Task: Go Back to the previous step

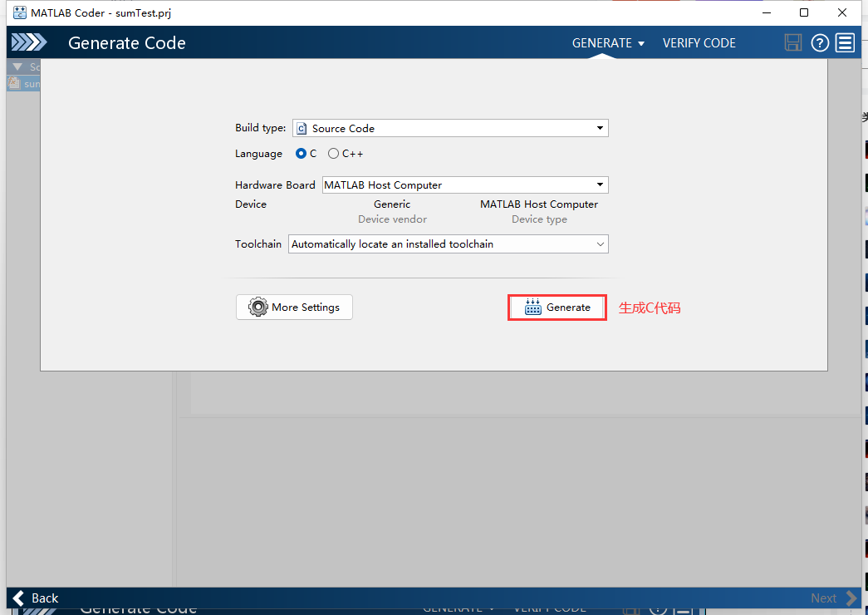Action: pos(35,598)
